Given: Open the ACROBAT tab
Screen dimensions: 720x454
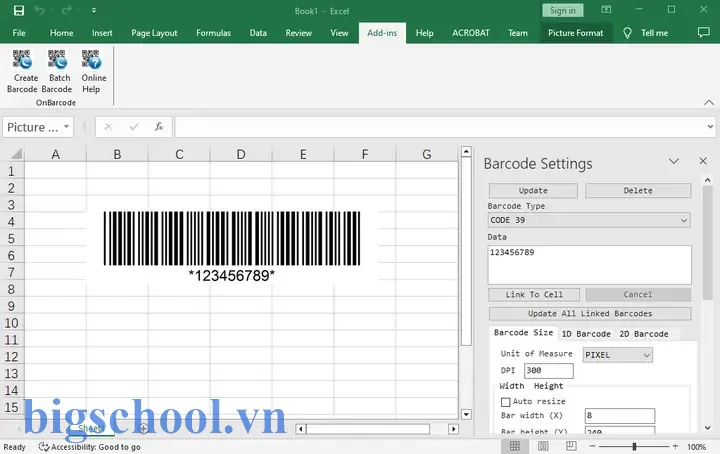Looking at the screenshot, I should [471, 33].
